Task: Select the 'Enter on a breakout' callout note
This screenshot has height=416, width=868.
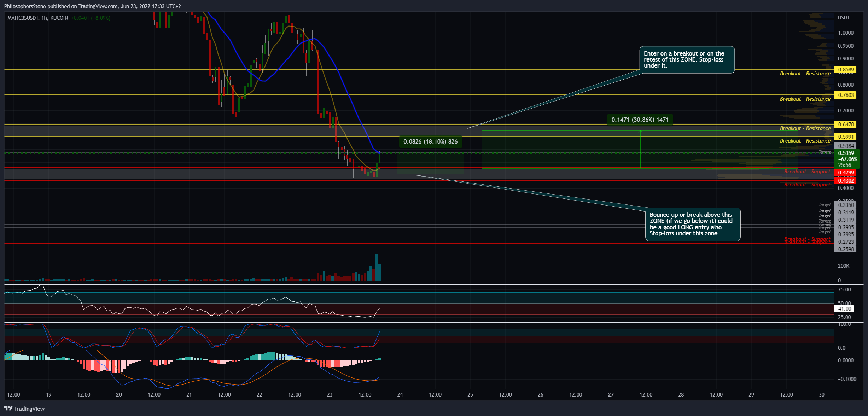Action: (687, 59)
